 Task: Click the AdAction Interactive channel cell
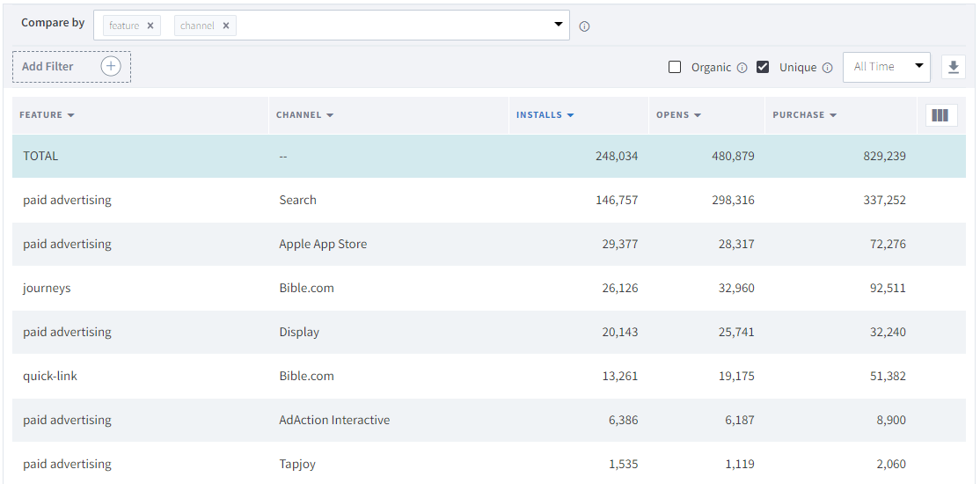click(x=334, y=421)
